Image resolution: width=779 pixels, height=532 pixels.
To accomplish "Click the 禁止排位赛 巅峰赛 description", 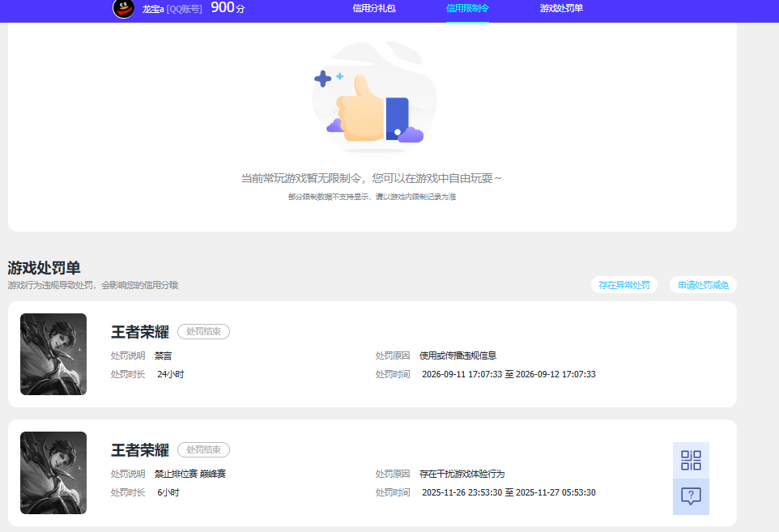I will point(190,474).
